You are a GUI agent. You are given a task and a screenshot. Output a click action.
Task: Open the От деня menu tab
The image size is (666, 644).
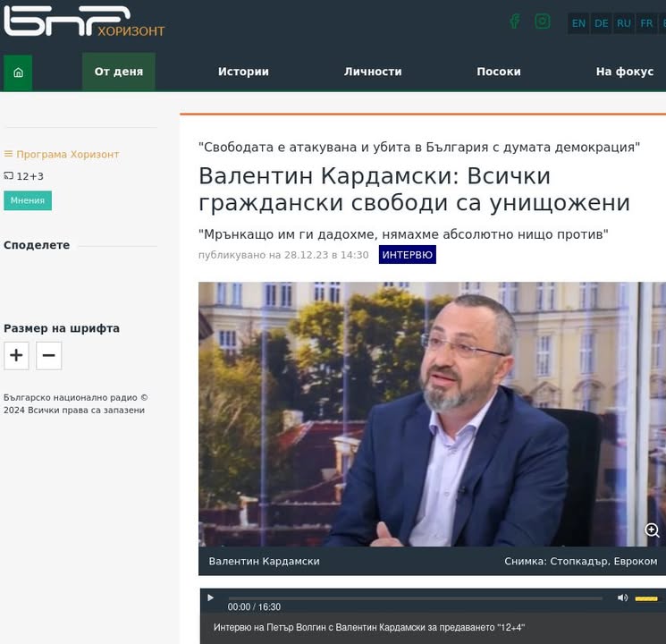point(119,72)
